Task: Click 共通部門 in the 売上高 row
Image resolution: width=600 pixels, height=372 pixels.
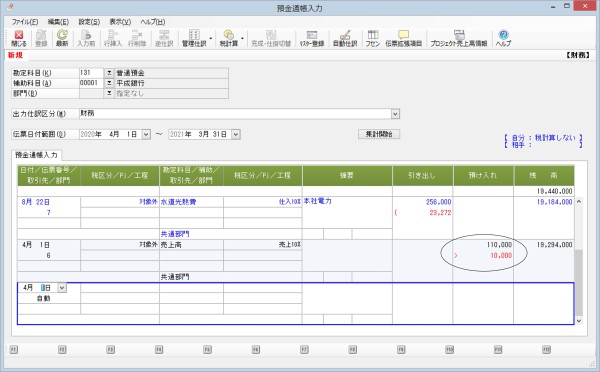Action: (x=175, y=277)
